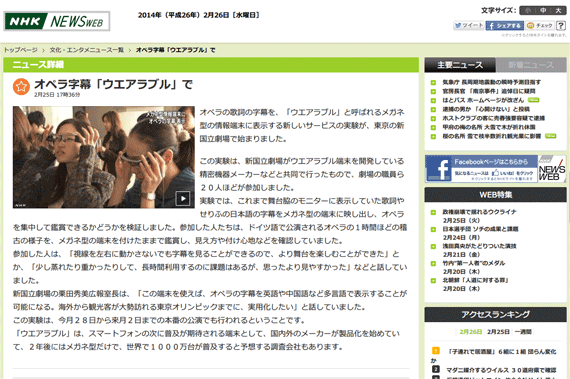Viewport: 570px width, 379px height.
Task: Click green plus icon for ウクライナ feature
Action: [433, 212]
